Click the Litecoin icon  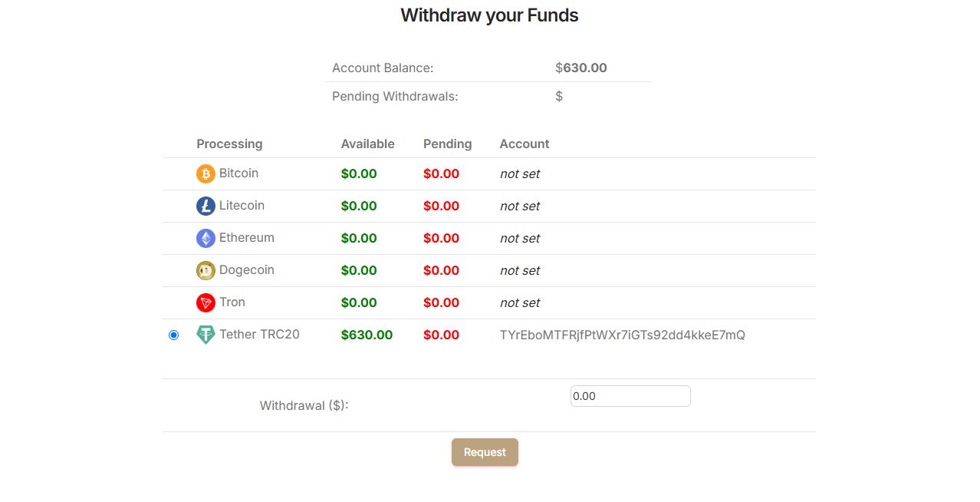(x=205, y=206)
